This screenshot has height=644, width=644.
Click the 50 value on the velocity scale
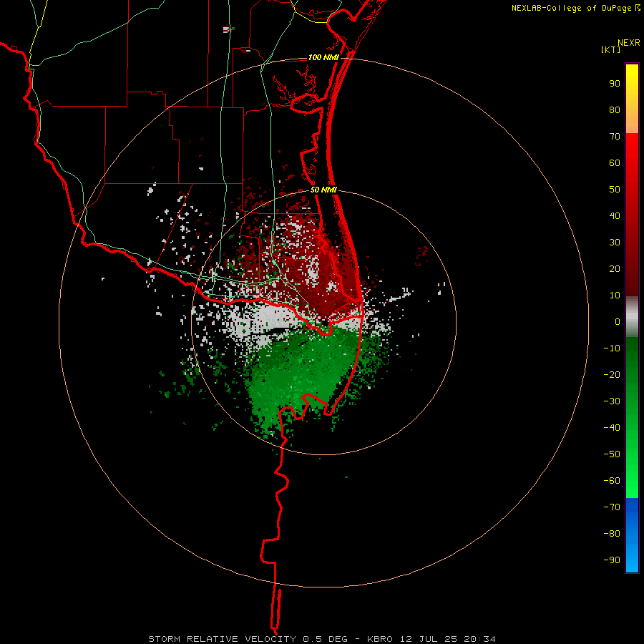click(615, 190)
